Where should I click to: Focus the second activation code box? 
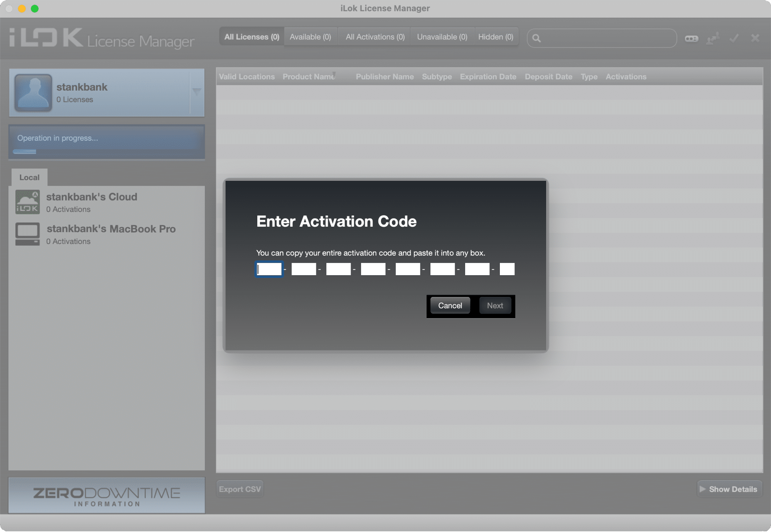pyautogui.click(x=304, y=269)
